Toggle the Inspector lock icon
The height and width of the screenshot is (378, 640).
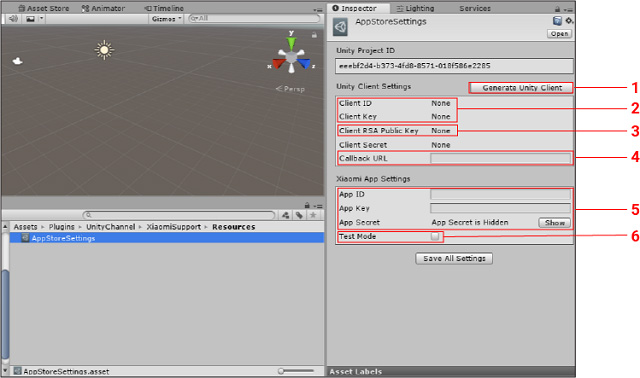pos(557,9)
